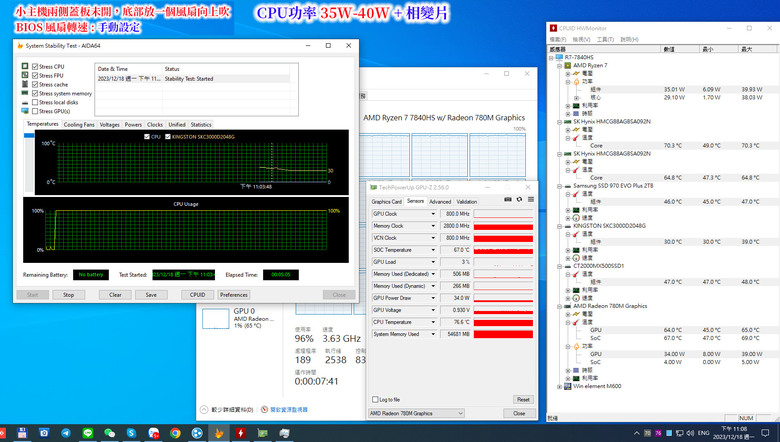Collapse the AMD Ryzen 7 tree node
The image size is (780, 442).
point(560,65)
